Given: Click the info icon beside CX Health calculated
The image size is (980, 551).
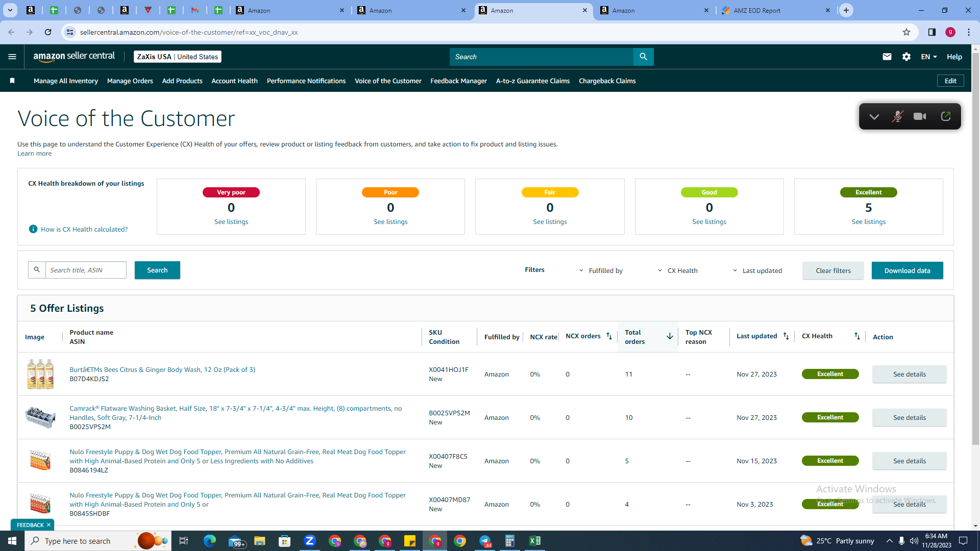Looking at the screenshot, I should pos(33,229).
